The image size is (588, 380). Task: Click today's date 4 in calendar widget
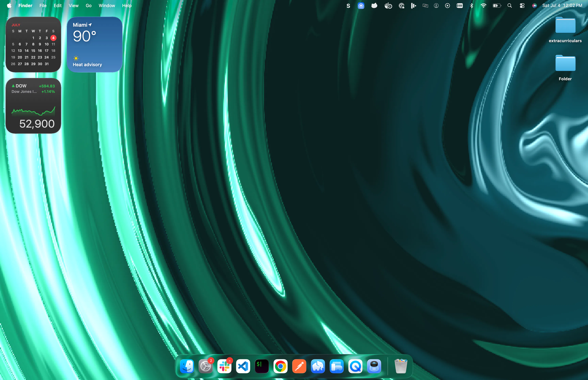pyautogui.click(x=53, y=38)
